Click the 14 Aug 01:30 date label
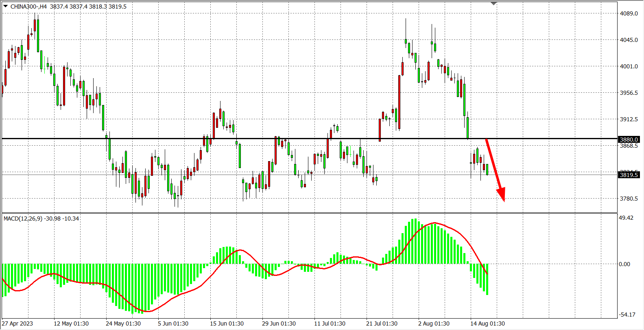The image size is (644, 330). (487, 323)
